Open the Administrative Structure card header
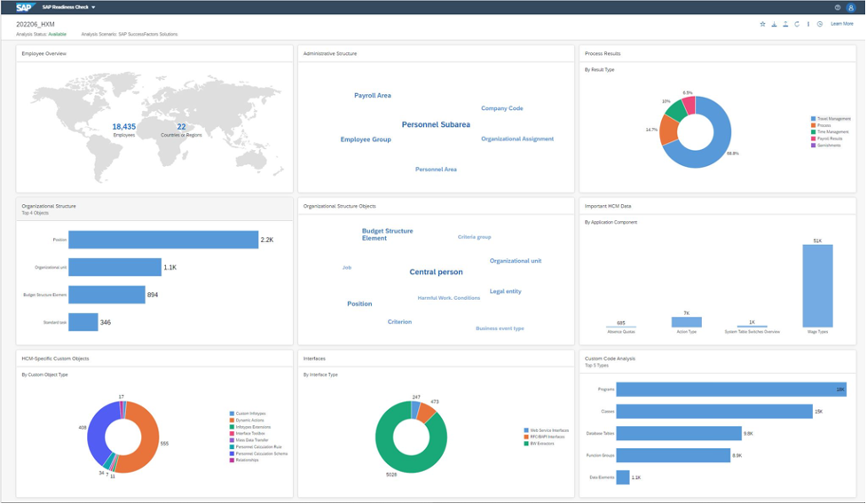This screenshot has width=867, height=504. click(x=436, y=53)
